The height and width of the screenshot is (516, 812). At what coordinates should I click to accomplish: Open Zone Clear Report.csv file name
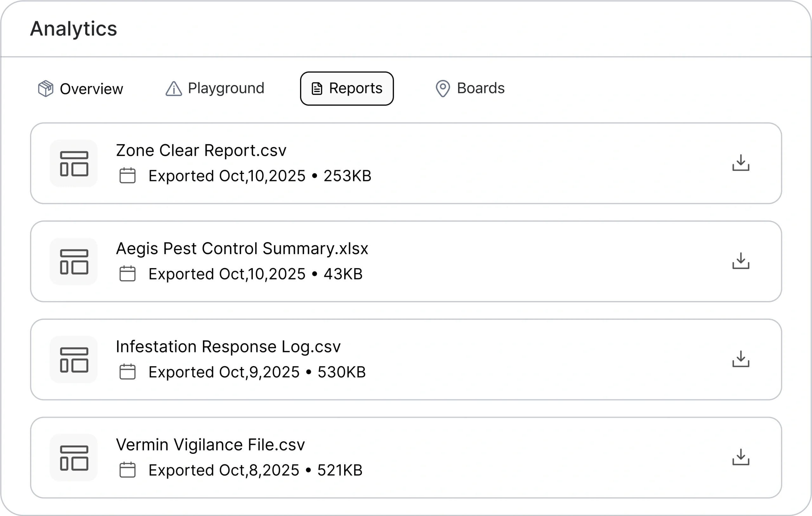click(x=201, y=150)
